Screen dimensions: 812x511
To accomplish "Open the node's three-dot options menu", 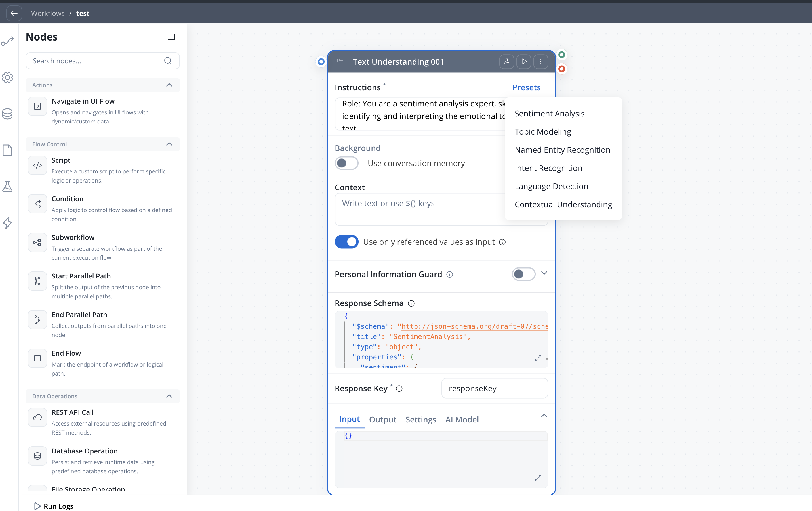I will click(540, 62).
